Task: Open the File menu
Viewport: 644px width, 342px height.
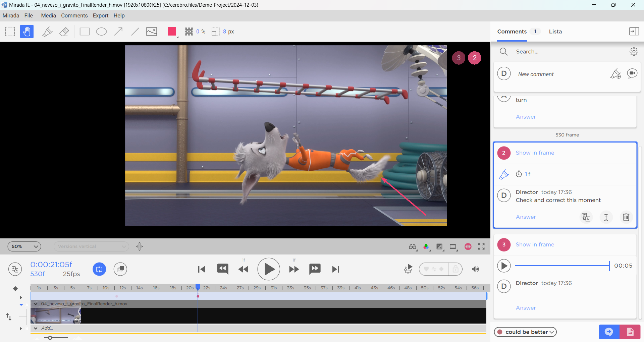Action: point(29,15)
